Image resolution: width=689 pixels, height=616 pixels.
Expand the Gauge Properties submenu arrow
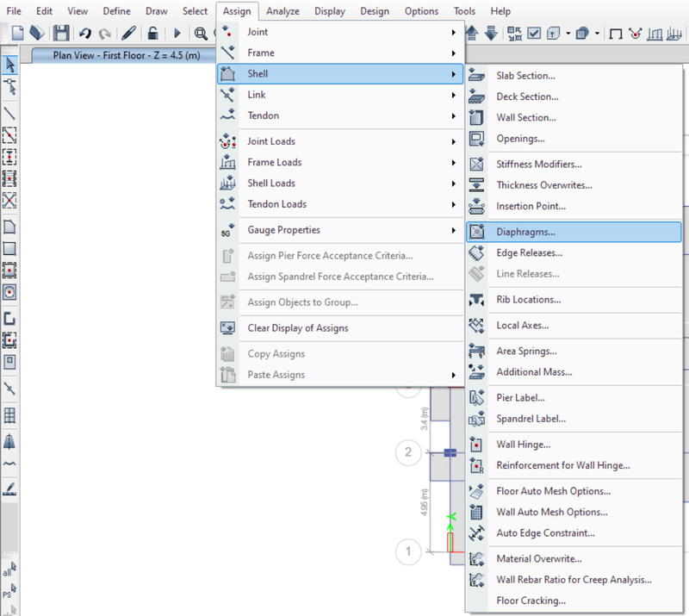(x=453, y=230)
